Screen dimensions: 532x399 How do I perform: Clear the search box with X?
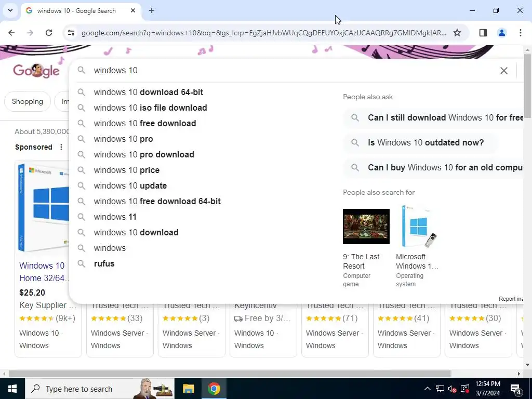[504, 70]
